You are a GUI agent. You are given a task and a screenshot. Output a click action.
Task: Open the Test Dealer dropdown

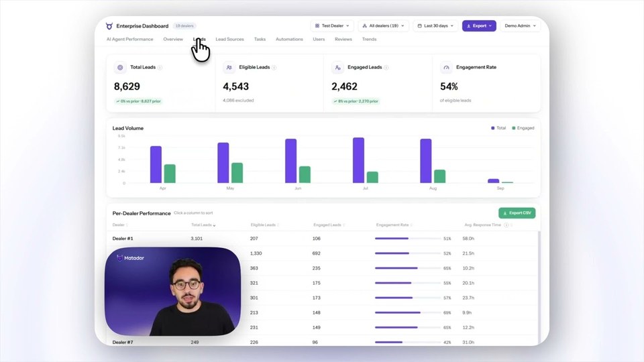tap(332, 26)
